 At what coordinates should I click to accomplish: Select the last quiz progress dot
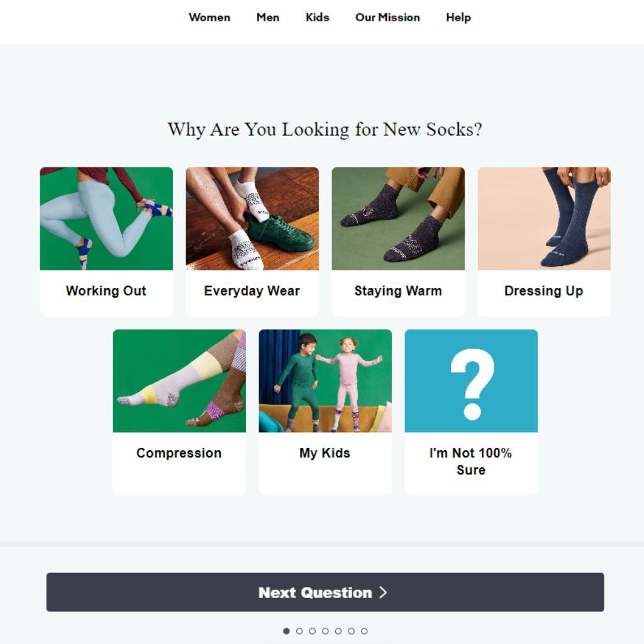[364, 631]
